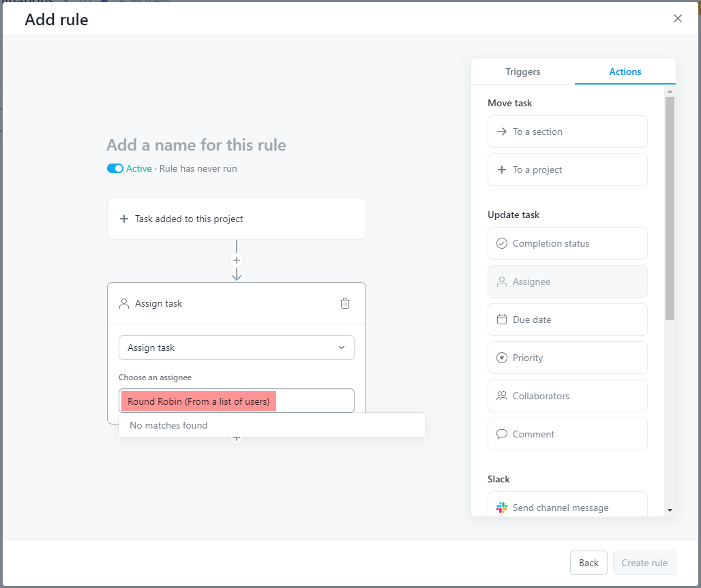Click the Collaborators people icon
Image resolution: width=701 pixels, height=588 pixels.
coord(502,396)
